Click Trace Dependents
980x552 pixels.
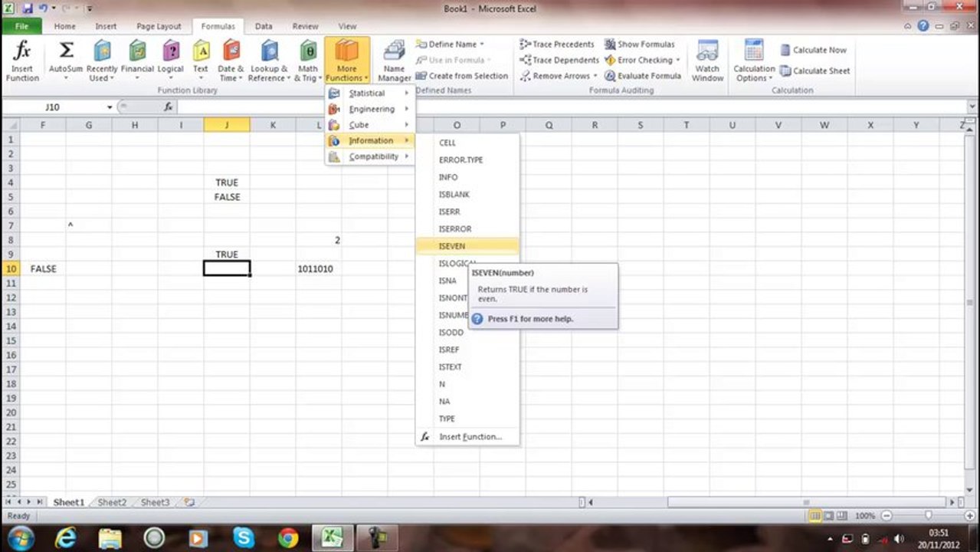point(559,60)
